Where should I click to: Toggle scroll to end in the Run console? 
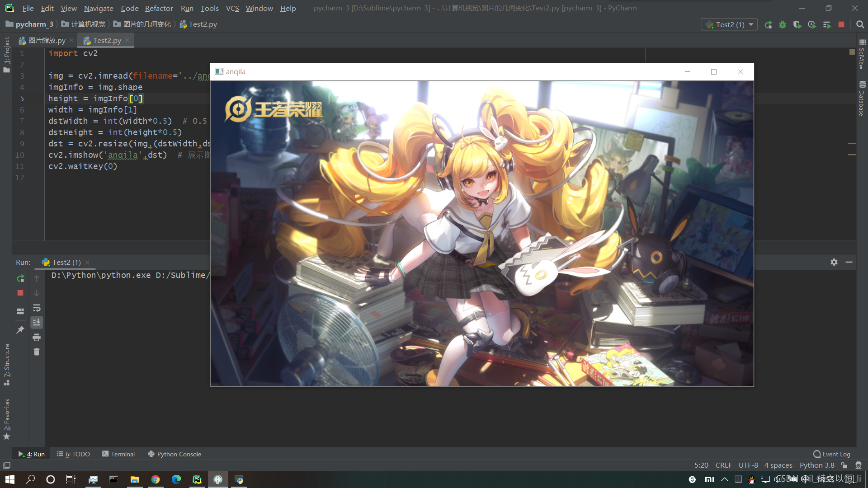click(37, 322)
